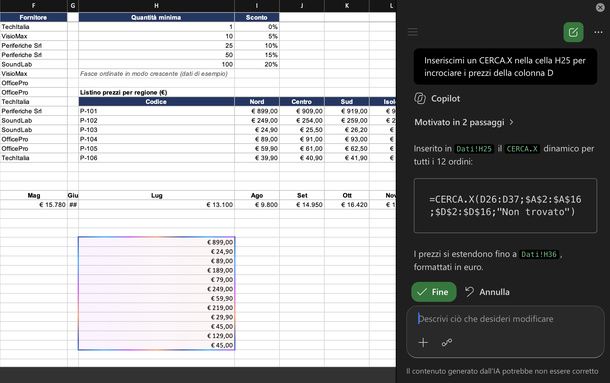This screenshot has width=610, height=383.
Task: Select the € 259,00 Sud price cell
Action: click(x=347, y=120)
